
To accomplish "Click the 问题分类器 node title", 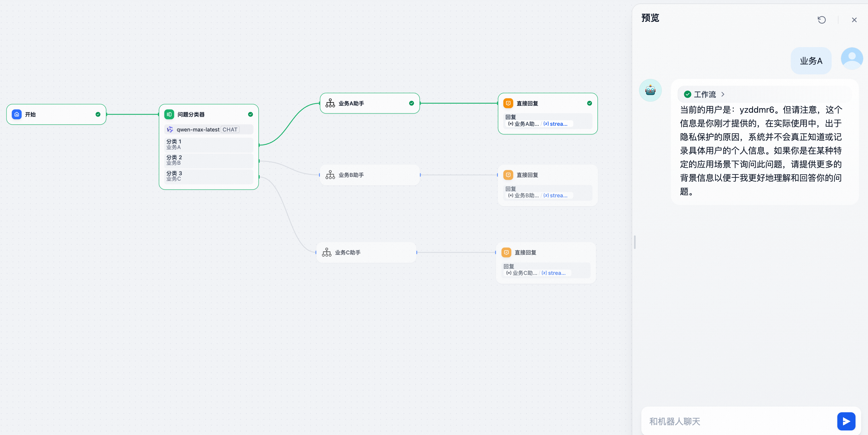I will 191,114.
